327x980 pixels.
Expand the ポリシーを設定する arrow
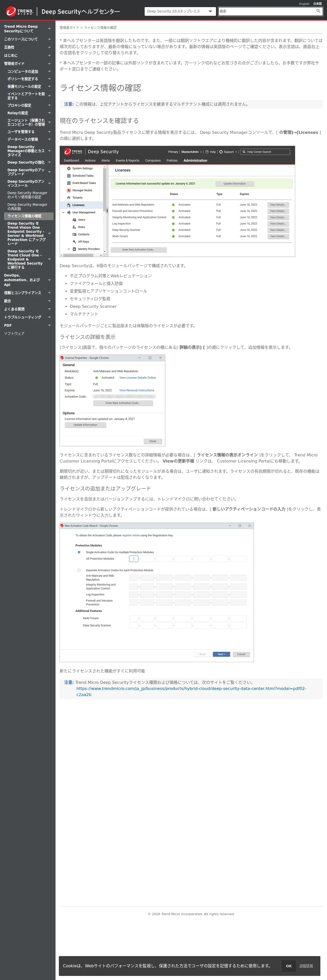coord(49,79)
